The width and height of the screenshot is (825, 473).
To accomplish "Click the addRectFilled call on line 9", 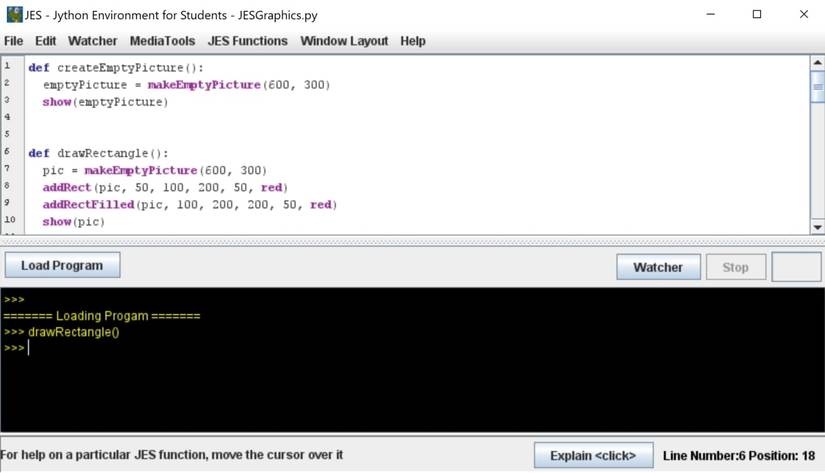I will [190, 205].
